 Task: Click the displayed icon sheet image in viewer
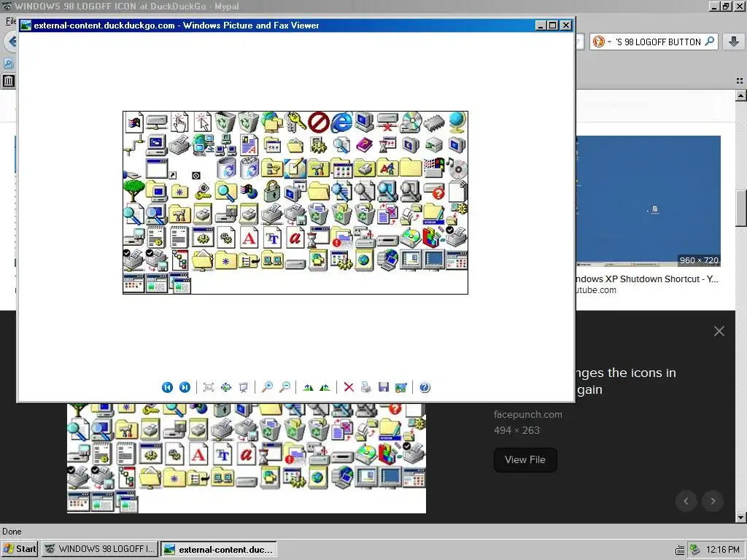[x=295, y=203]
